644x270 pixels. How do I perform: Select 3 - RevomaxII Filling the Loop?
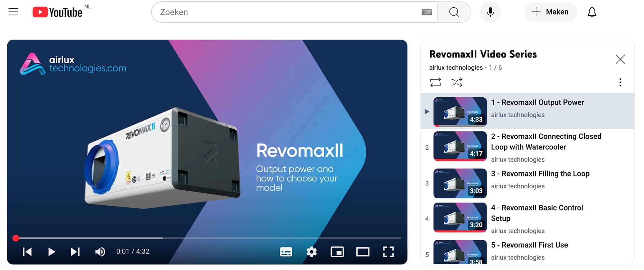[540, 174]
